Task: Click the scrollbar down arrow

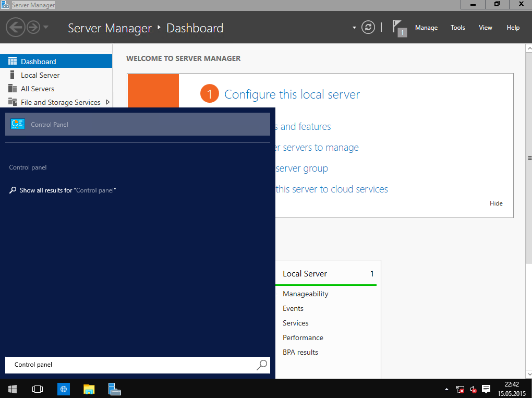Action: 528,374
